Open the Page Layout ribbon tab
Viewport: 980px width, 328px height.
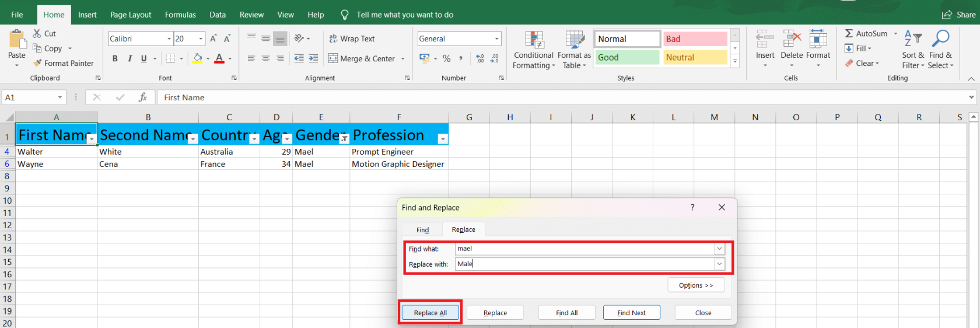coord(131,15)
